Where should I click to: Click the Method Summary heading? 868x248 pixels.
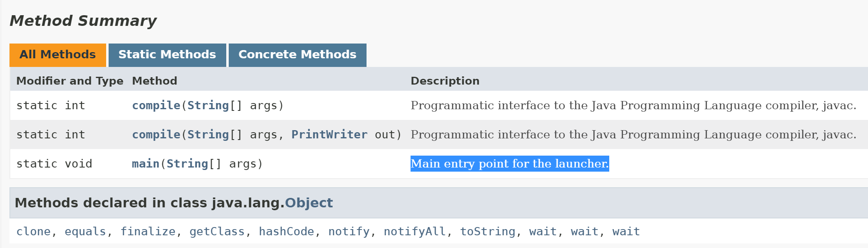click(83, 20)
